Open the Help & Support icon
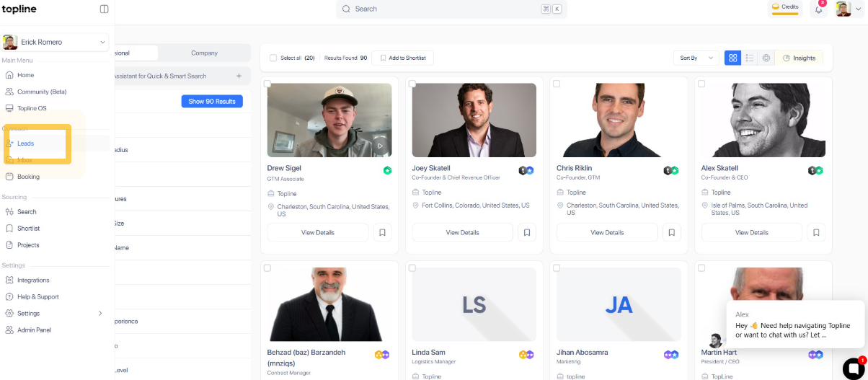Image resolution: width=868 pixels, height=380 pixels. (x=9, y=297)
